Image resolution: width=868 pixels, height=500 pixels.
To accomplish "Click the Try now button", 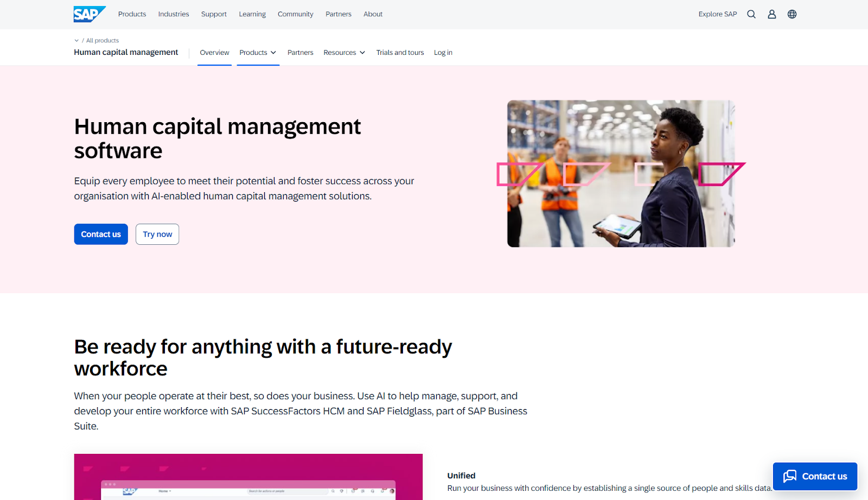I will (157, 234).
